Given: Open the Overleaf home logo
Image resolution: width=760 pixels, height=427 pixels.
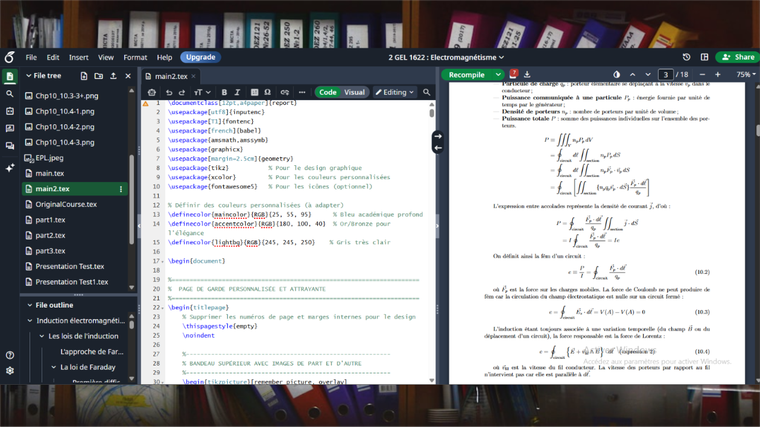Looking at the screenshot, I should coord(9,57).
